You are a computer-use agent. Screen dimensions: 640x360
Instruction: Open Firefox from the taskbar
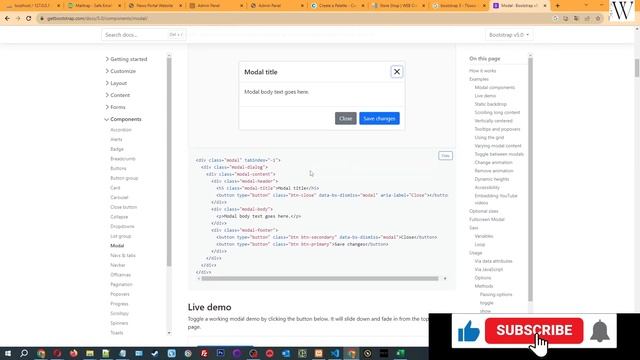pyautogui.click(x=73, y=353)
